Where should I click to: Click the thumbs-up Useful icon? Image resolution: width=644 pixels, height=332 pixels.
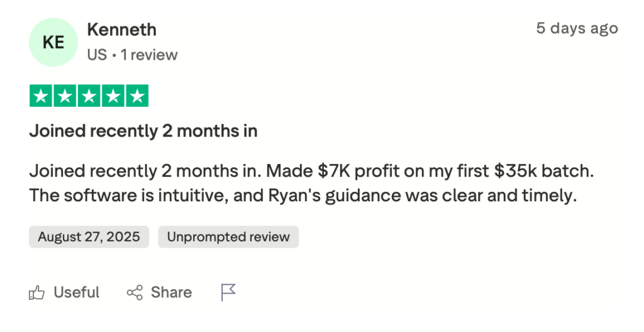click(x=37, y=292)
